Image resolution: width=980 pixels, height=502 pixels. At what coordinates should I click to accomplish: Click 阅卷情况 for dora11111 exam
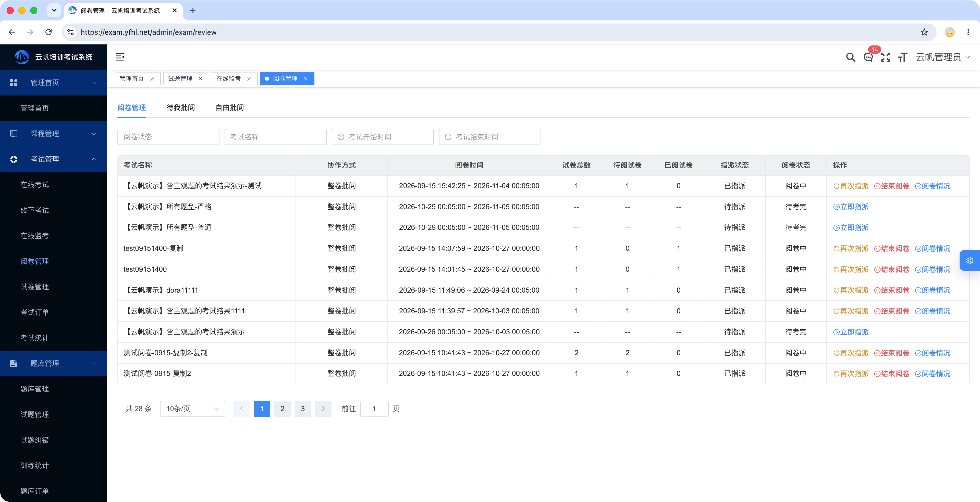[933, 290]
